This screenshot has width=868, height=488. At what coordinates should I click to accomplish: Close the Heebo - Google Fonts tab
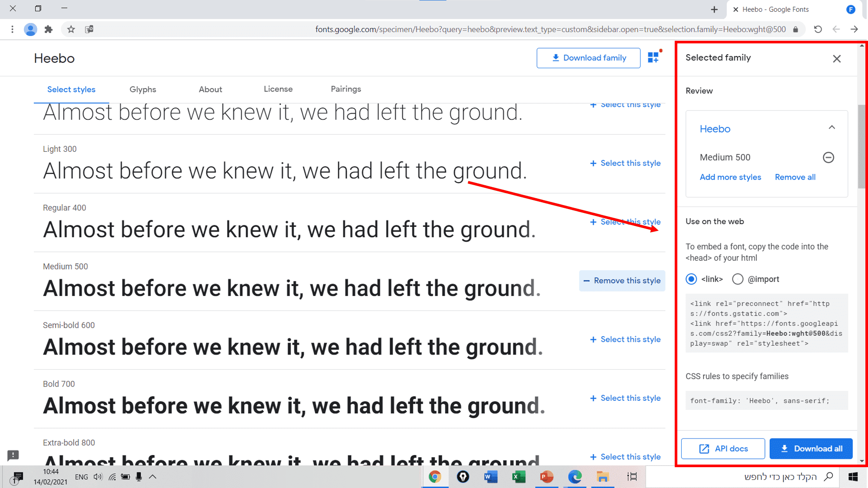tap(735, 9)
